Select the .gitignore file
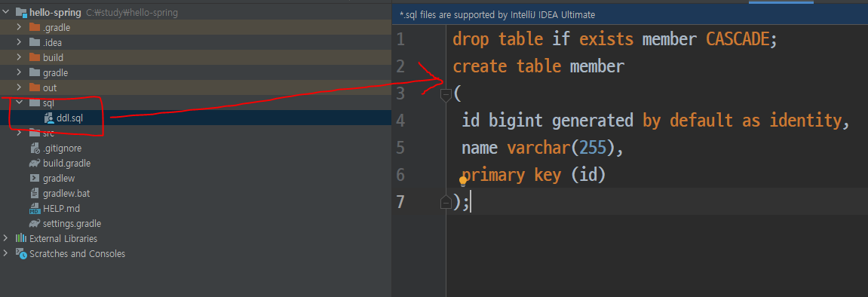This screenshot has width=868, height=297. [x=62, y=148]
